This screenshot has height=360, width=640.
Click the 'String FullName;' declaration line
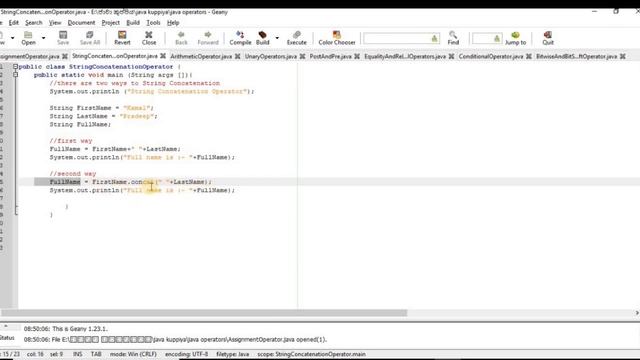pos(80,124)
